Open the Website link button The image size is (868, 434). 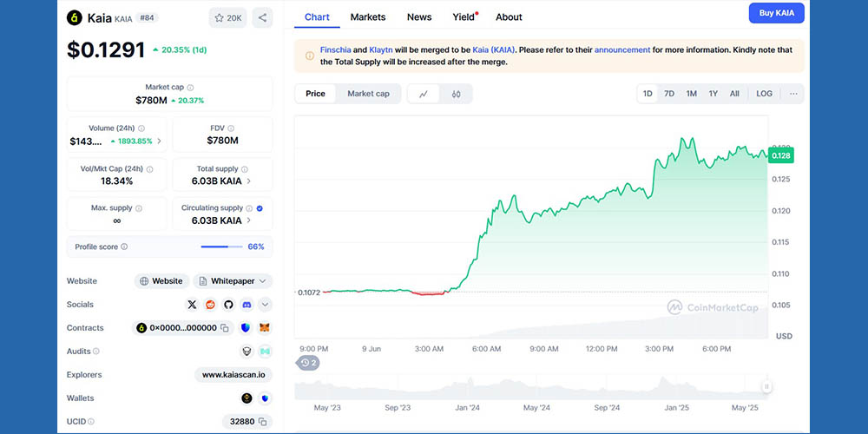[161, 281]
